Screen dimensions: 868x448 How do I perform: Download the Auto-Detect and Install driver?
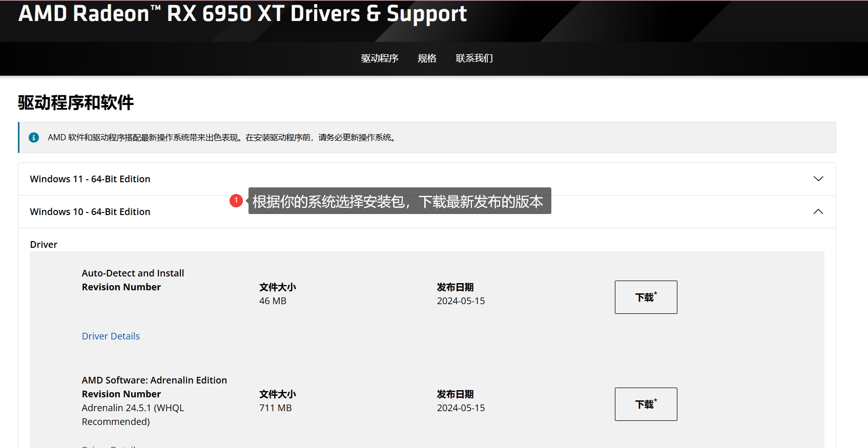click(x=646, y=297)
